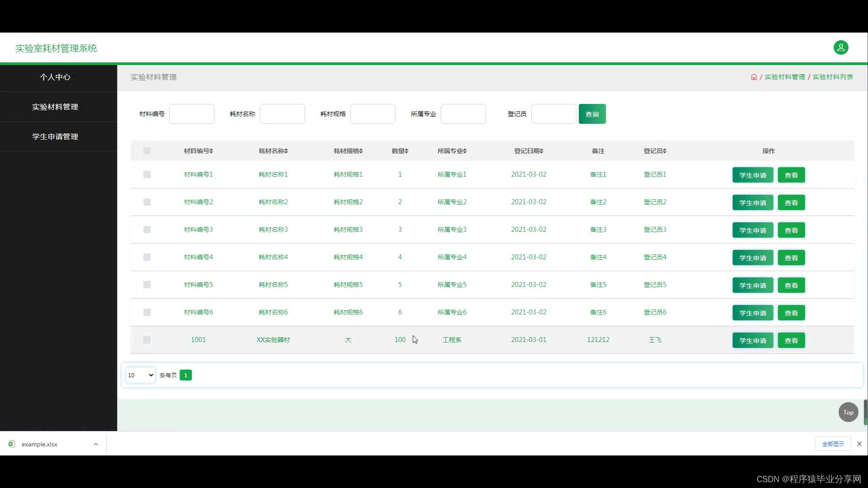
Task: Toggle the select-all checkbox in table header
Action: click(x=147, y=151)
